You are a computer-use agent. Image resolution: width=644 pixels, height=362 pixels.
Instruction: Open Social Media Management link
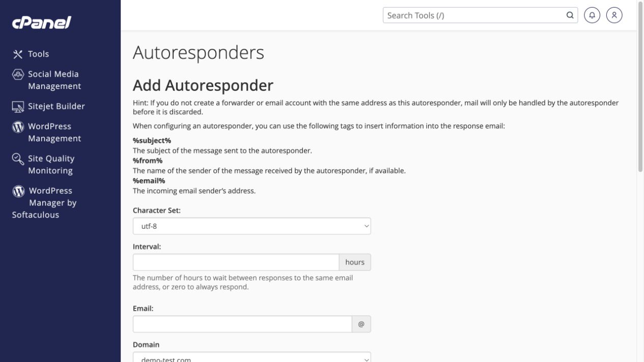tap(54, 80)
